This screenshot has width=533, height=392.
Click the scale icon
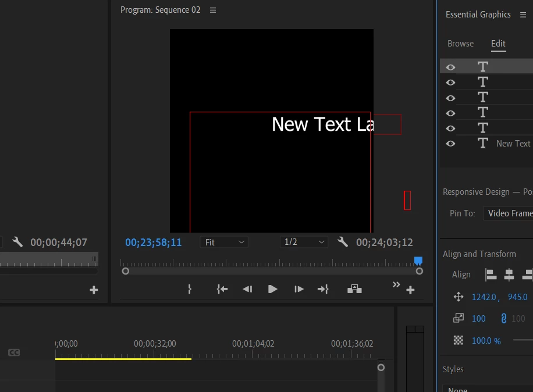point(458,318)
